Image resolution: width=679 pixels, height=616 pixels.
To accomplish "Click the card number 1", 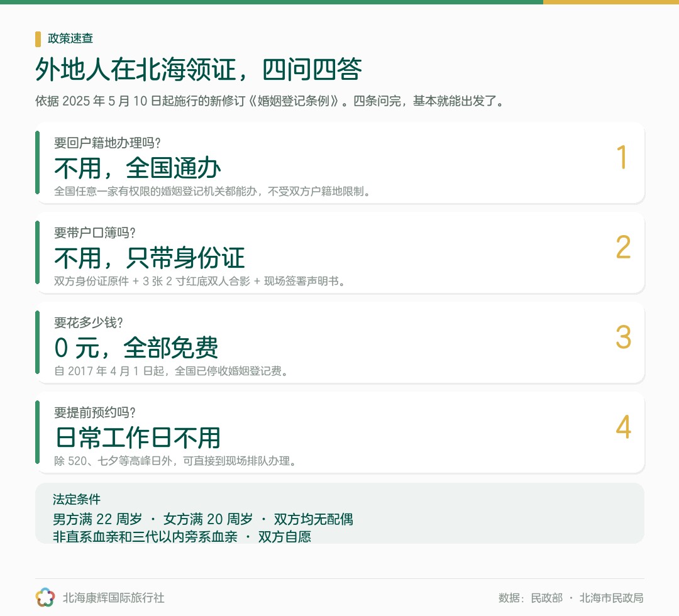I will 622,157.
